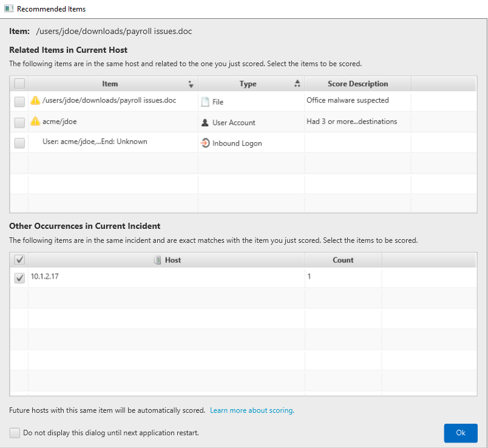The image size is (488, 448).
Task: Click sort arrow on the Item column
Action: click(191, 84)
